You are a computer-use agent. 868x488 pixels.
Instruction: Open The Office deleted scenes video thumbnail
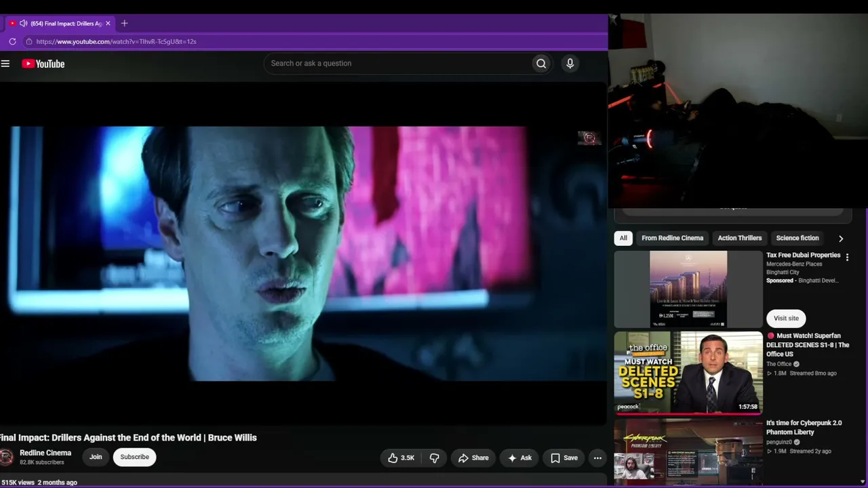688,372
